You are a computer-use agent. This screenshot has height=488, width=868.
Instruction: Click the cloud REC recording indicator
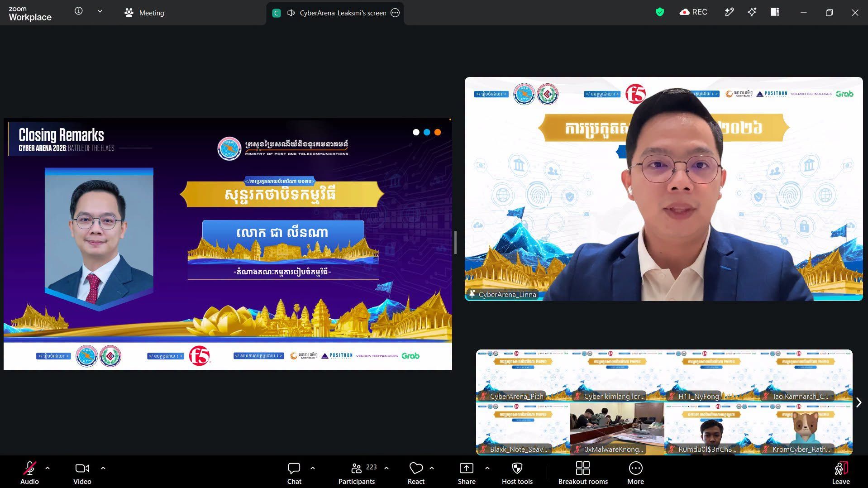(693, 12)
